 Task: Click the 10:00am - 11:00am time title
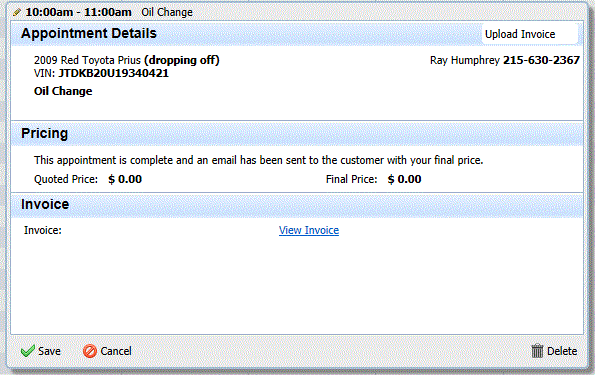pos(79,12)
